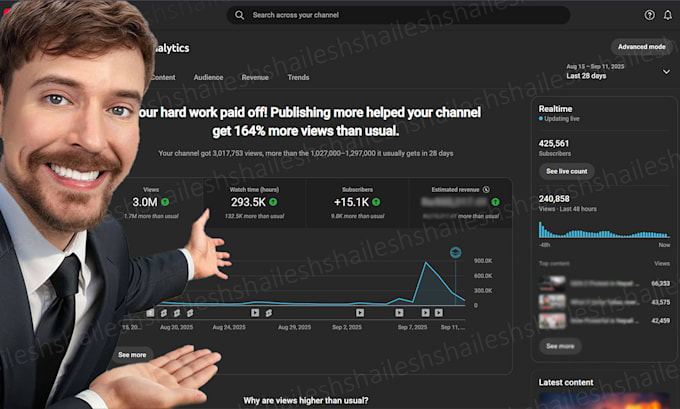This screenshot has height=409, width=680.
Task: Click the Realtime panel heading
Action: 555,109
